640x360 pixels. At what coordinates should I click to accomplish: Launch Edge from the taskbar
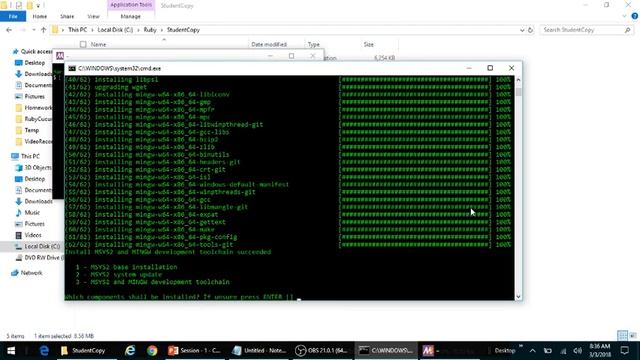44,351
